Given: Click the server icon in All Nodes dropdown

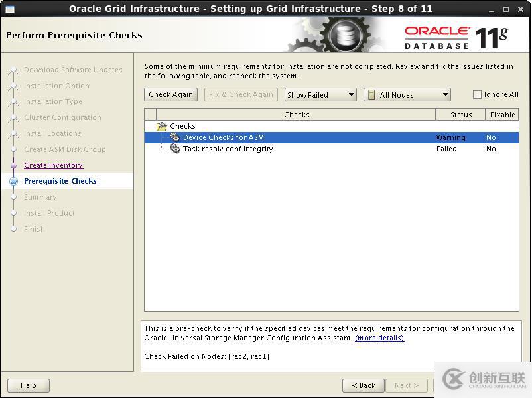Looking at the screenshot, I should pos(371,95).
